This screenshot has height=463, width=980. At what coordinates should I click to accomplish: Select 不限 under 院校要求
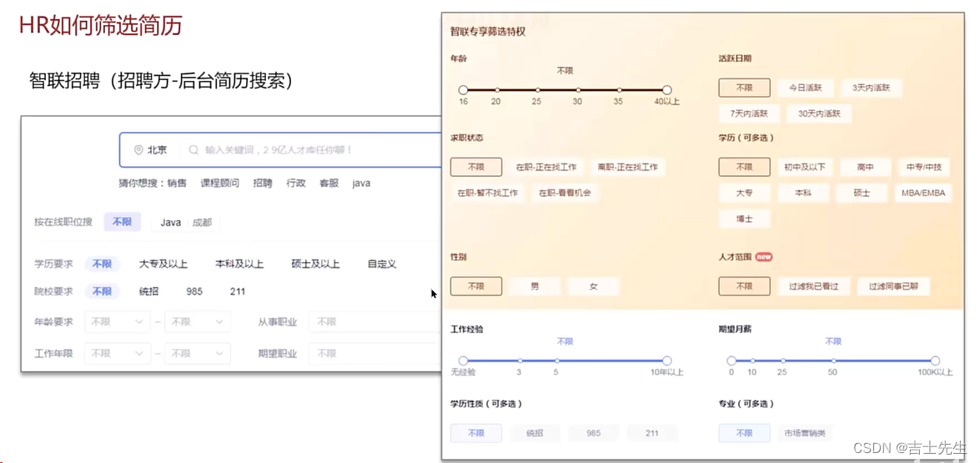coord(102,291)
